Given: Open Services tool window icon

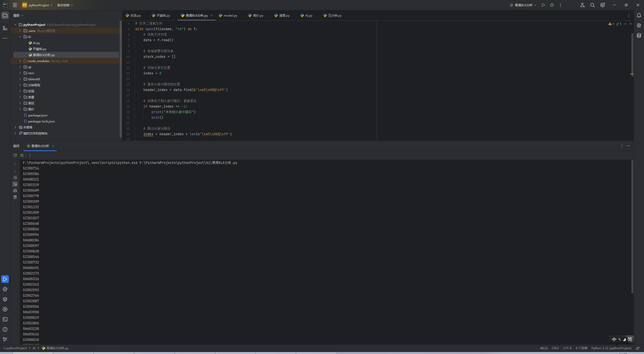Looking at the screenshot, I should [x=5, y=309].
